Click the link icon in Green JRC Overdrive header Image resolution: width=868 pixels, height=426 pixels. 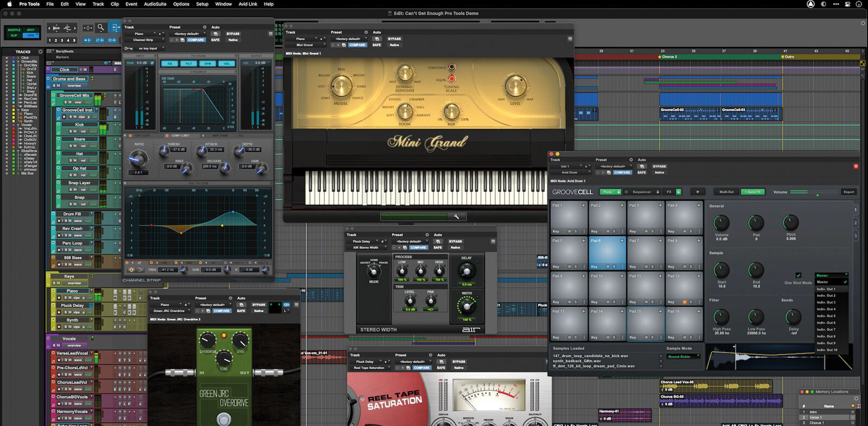(x=286, y=305)
